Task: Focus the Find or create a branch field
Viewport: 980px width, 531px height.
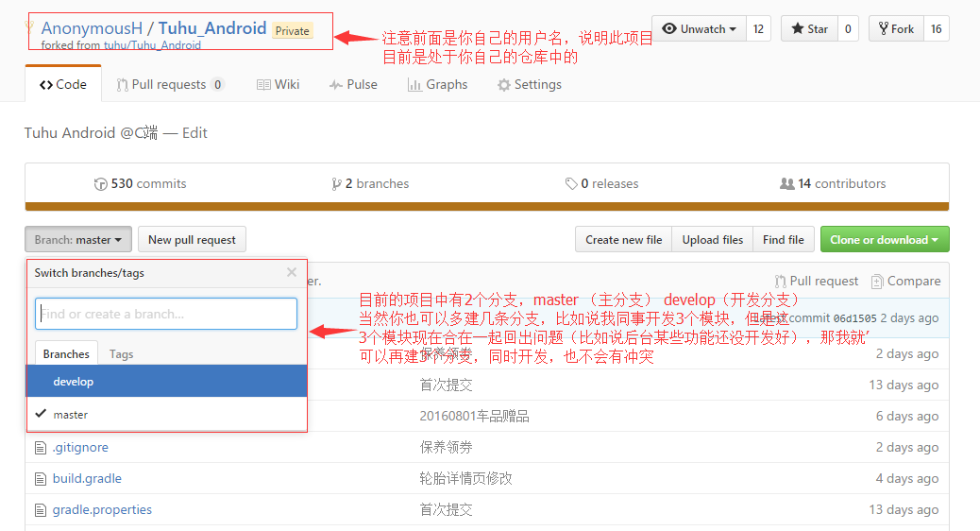Action: [165, 314]
